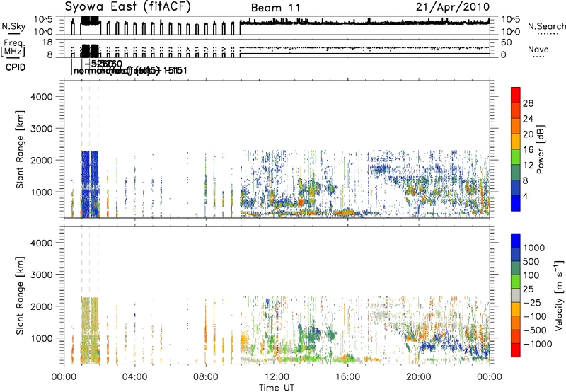Select the 'Velocity [m s-1]' color bar title
This screenshot has height=392, width=566.
[x=559, y=295]
